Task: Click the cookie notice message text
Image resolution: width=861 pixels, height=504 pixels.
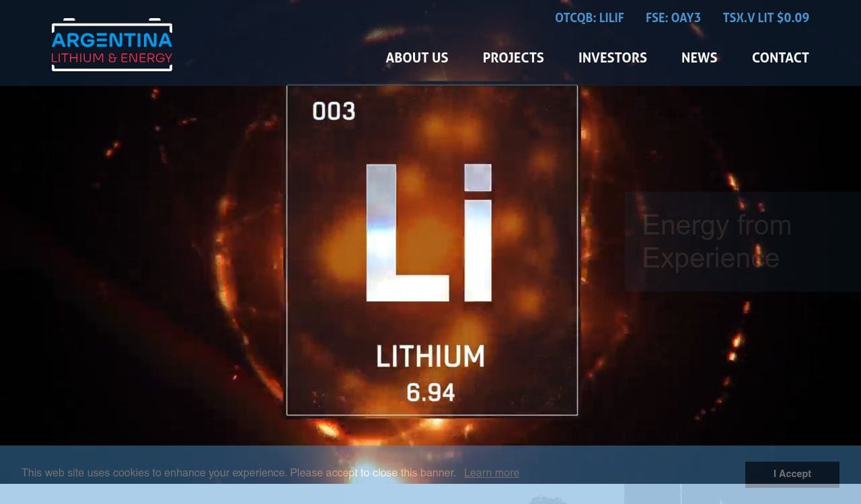Action: tap(238, 473)
